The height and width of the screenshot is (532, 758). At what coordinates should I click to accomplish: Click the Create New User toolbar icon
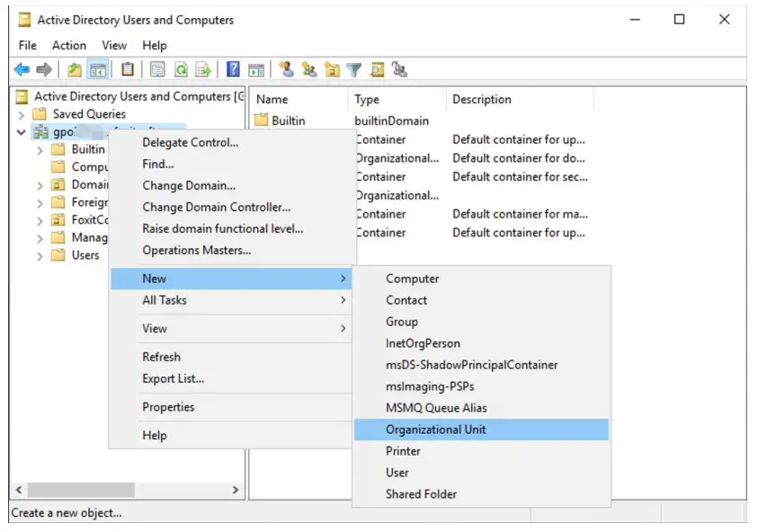[288, 69]
